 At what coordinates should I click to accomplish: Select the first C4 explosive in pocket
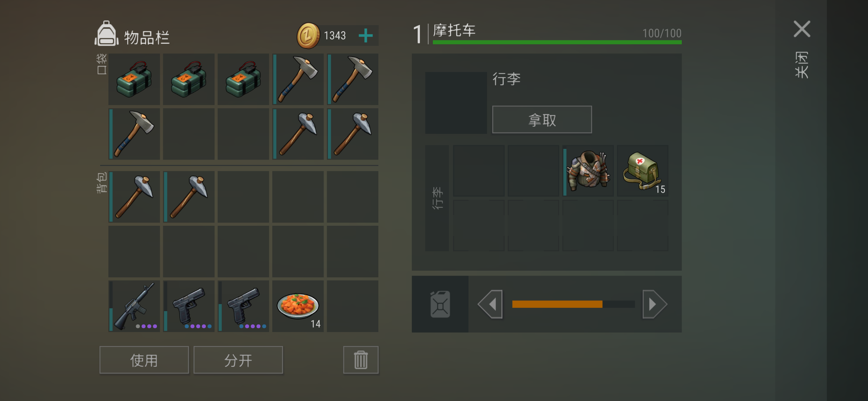[x=134, y=79]
